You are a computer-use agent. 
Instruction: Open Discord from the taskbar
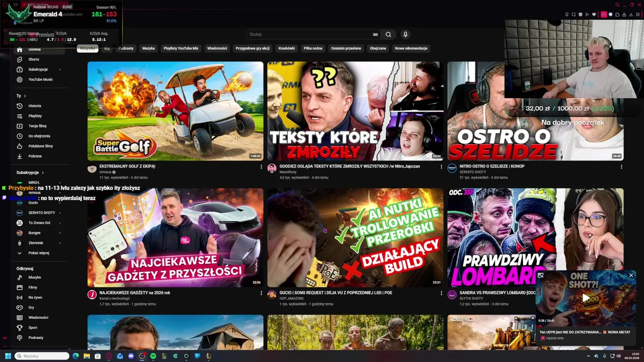(131, 356)
